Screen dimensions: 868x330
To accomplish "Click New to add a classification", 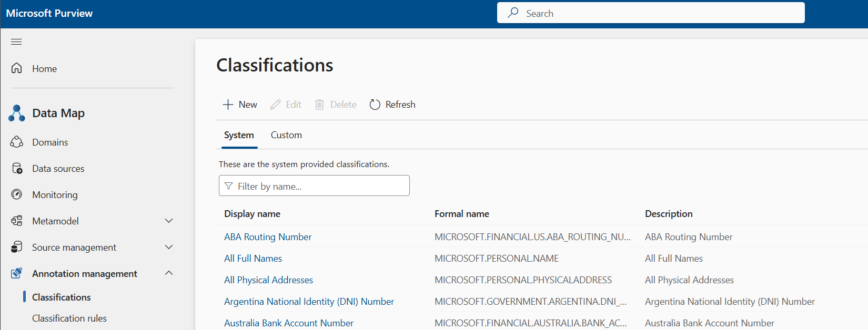I will coord(240,105).
